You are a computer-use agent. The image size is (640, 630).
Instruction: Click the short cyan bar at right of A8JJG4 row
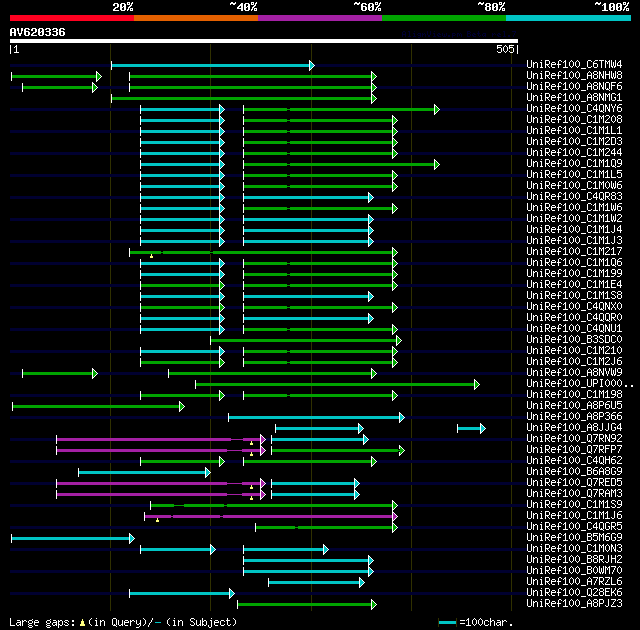pos(471,428)
